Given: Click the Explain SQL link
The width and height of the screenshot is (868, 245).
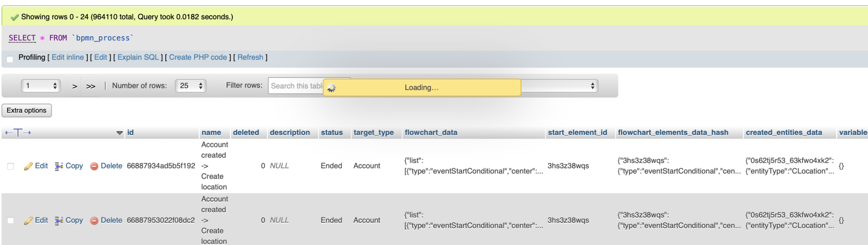Looking at the screenshot, I should coord(138,57).
